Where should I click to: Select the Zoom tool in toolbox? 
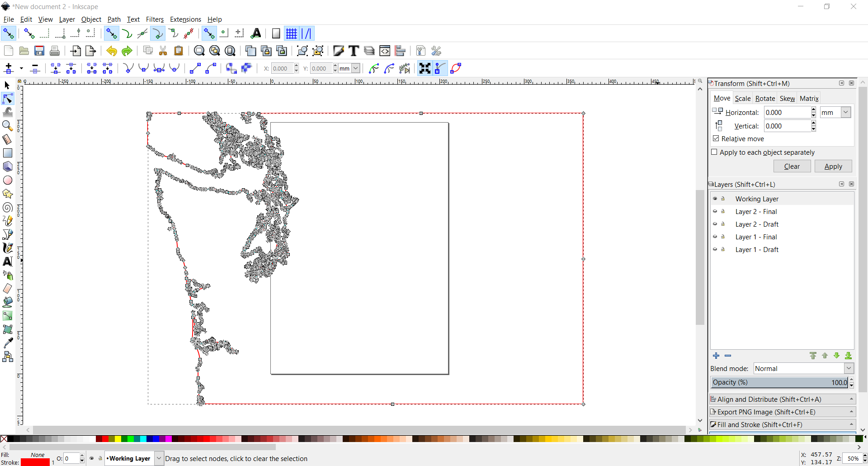pyautogui.click(x=8, y=126)
